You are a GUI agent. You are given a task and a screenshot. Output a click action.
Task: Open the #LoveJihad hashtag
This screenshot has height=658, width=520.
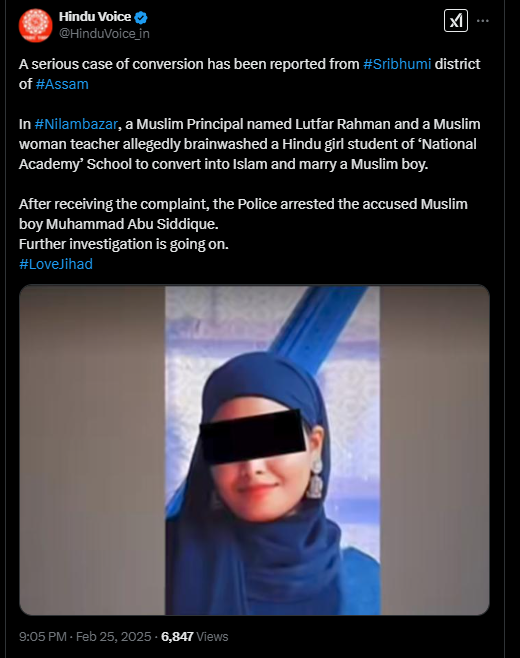point(56,264)
